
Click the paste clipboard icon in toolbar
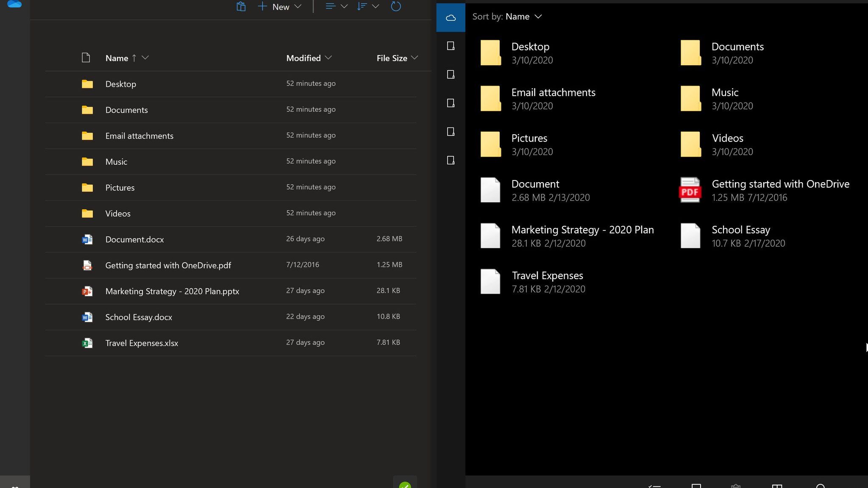tap(241, 6)
